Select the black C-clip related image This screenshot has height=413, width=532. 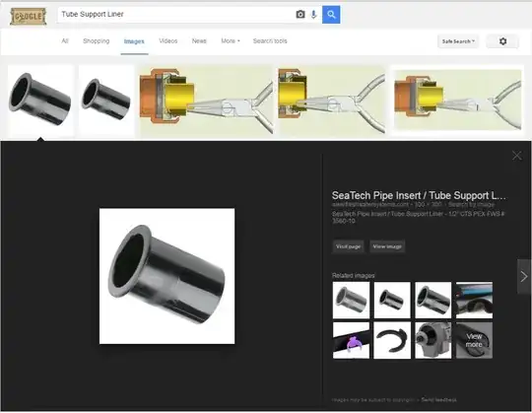(x=392, y=340)
